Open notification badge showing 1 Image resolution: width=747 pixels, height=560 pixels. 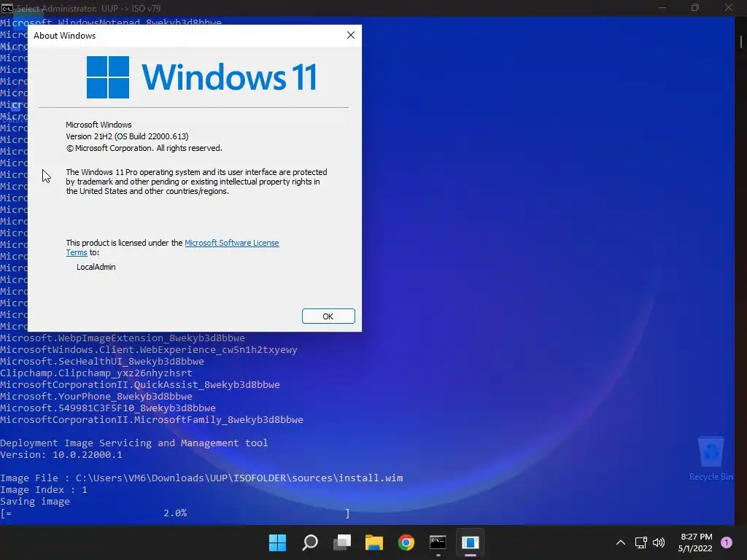click(x=727, y=542)
